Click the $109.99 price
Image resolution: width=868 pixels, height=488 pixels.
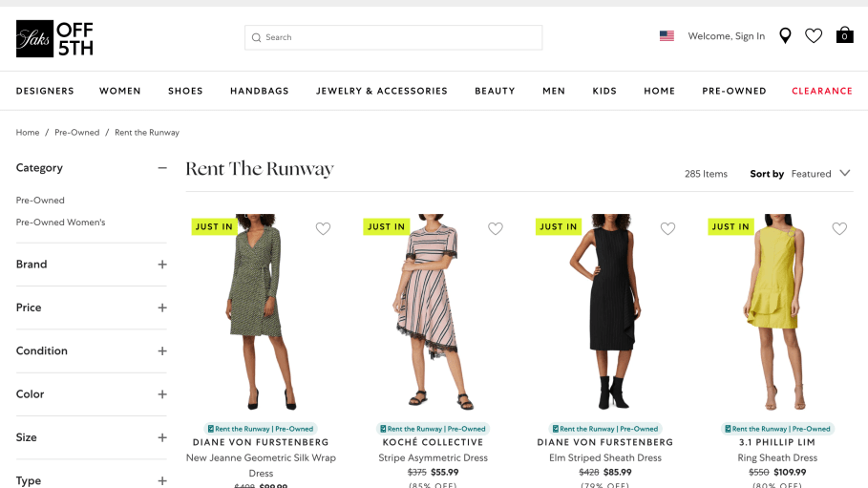click(x=790, y=473)
